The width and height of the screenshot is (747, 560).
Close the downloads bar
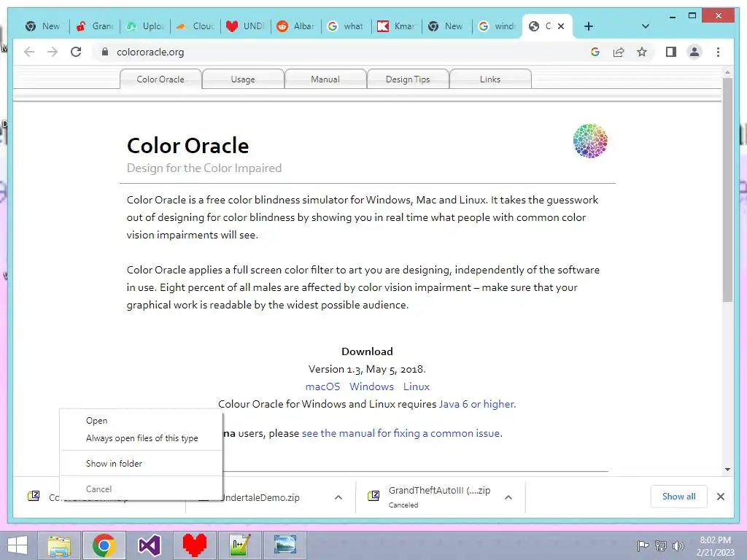click(720, 497)
